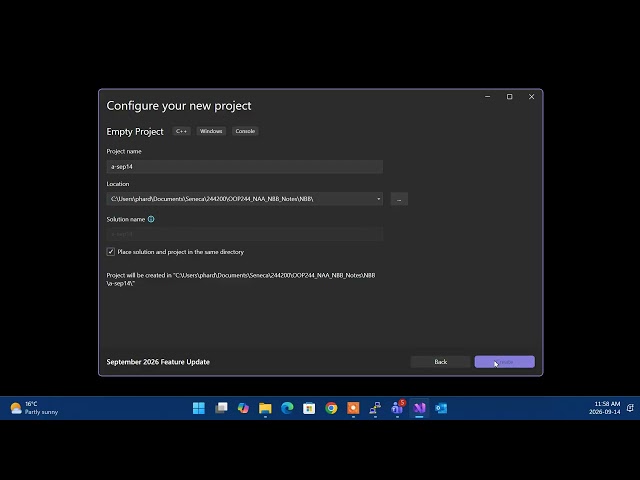This screenshot has height=480, width=640.
Task: Maximize the project configuration window
Action: 509,97
